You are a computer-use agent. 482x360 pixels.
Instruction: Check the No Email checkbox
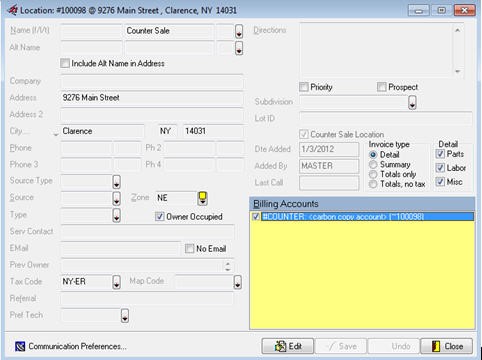(189, 249)
